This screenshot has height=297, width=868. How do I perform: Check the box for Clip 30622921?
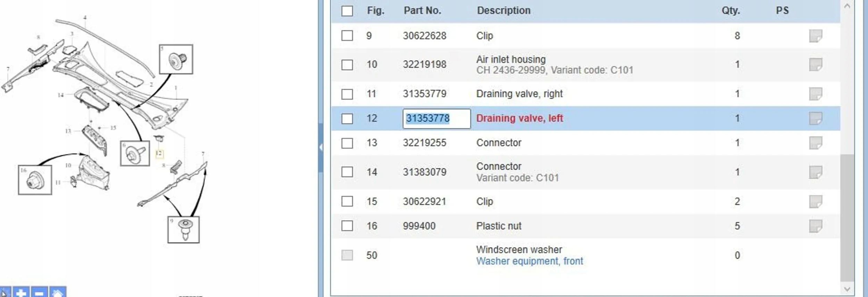click(347, 201)
